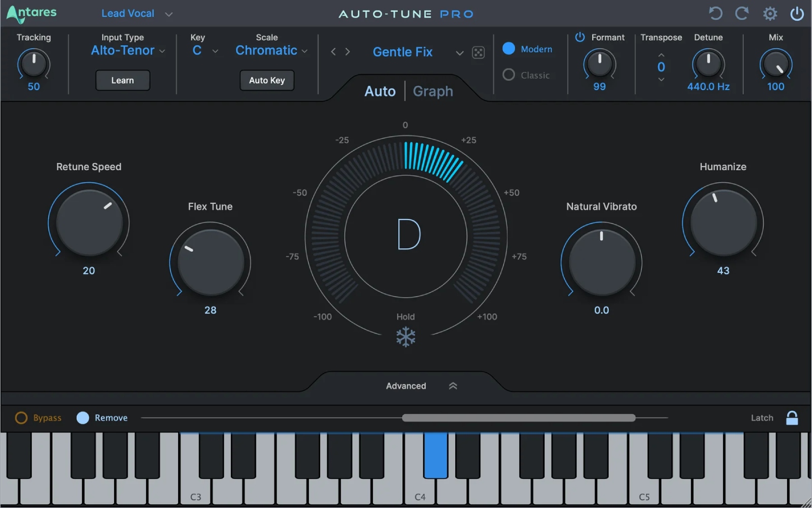Viewport: 812px width, 508px height.
Task: Select the Classic processing mode
Action: tap(508, 75)
